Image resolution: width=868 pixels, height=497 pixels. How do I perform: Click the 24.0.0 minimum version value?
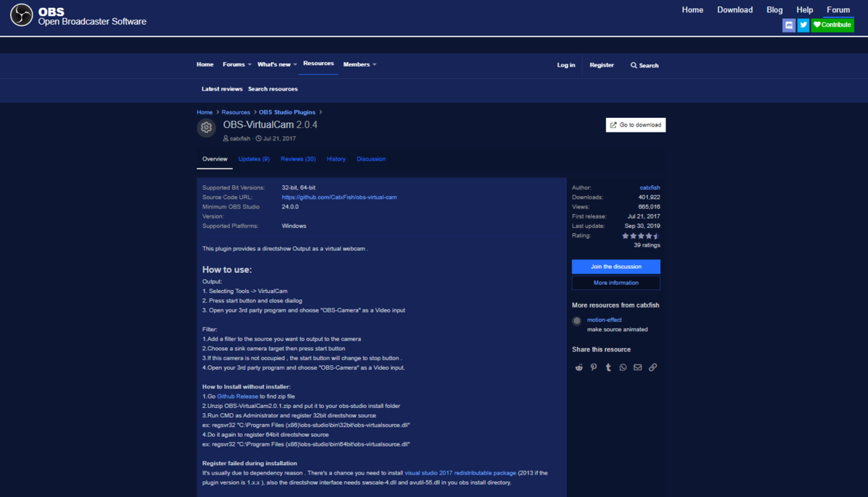[290, 206]
